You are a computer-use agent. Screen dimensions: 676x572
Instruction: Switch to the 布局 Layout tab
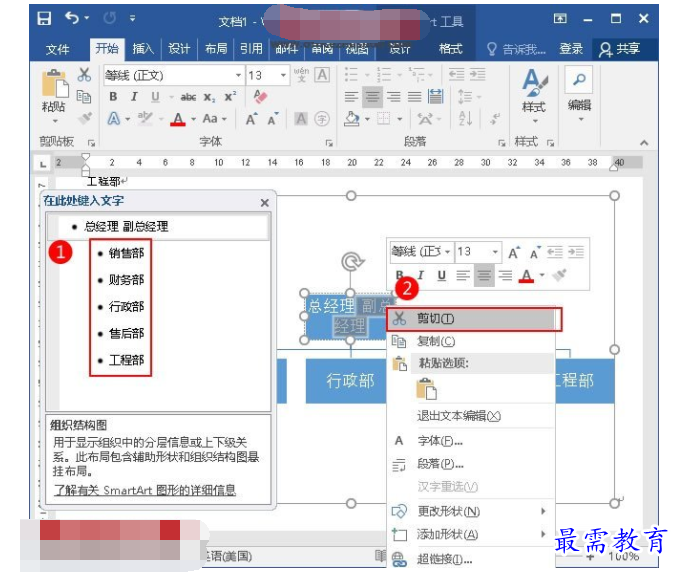(216, 49)
